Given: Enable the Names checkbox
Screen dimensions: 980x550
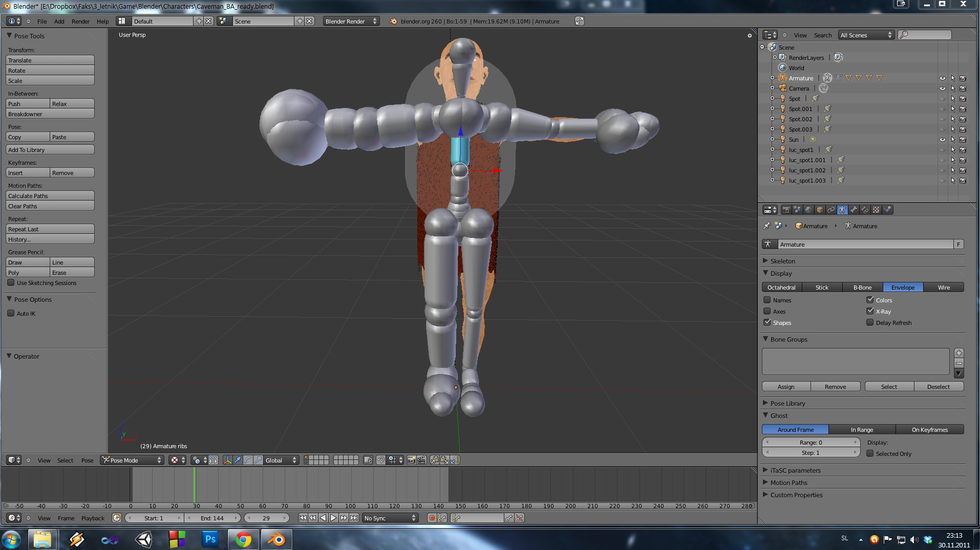Looking at the screenshot, I should (767, 300).
